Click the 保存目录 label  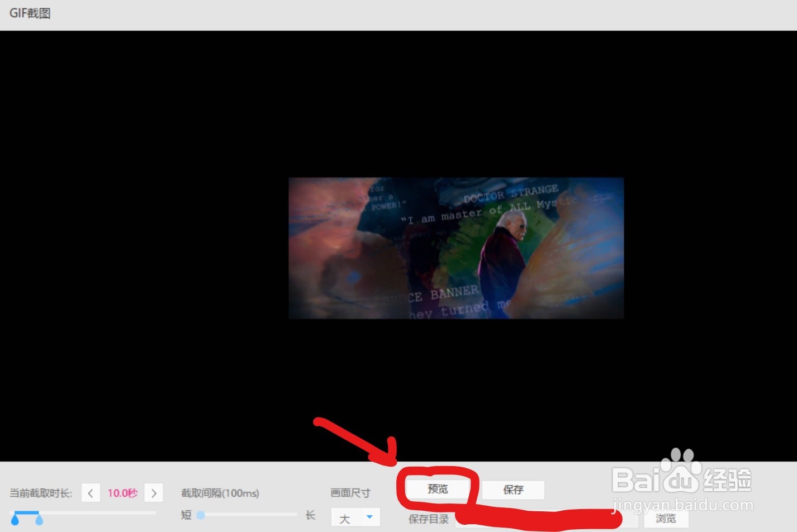pos(429,519)
